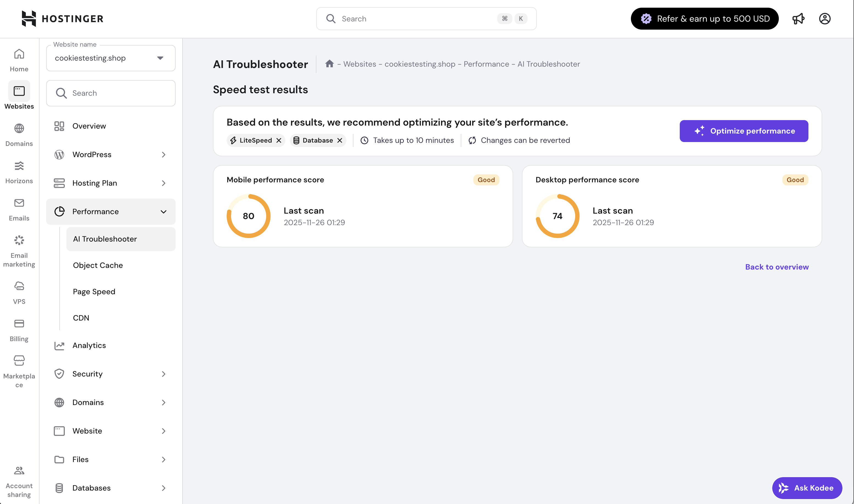Remove the LiteSpeed optimization tag
854x504 pixels.
pyautogui.click(x=279, y=140)
